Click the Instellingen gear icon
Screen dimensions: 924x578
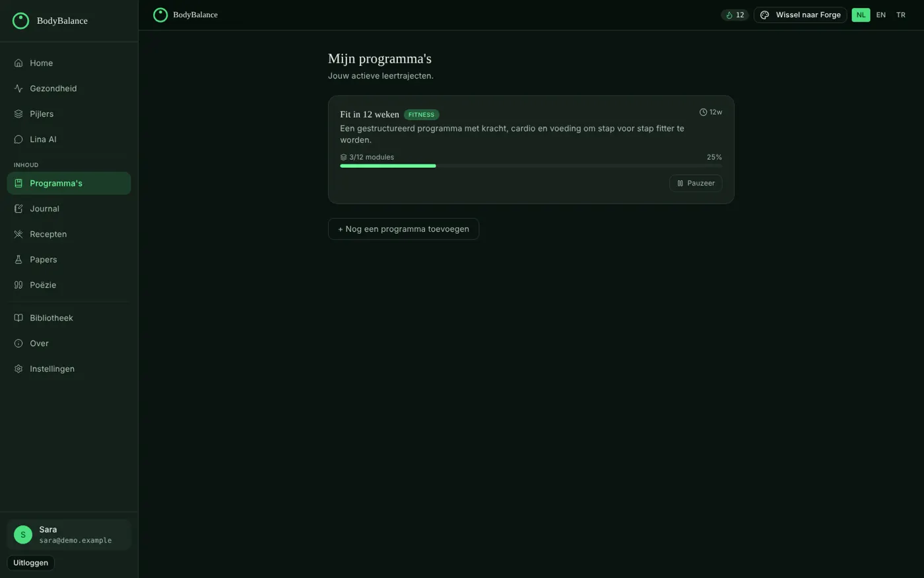(x=18, y=369)
